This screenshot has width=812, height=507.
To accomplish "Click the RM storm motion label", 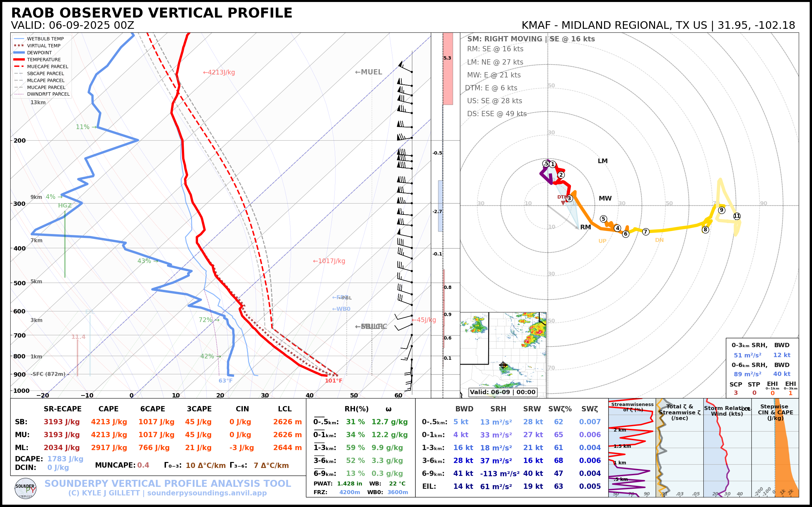I will 585,227.
